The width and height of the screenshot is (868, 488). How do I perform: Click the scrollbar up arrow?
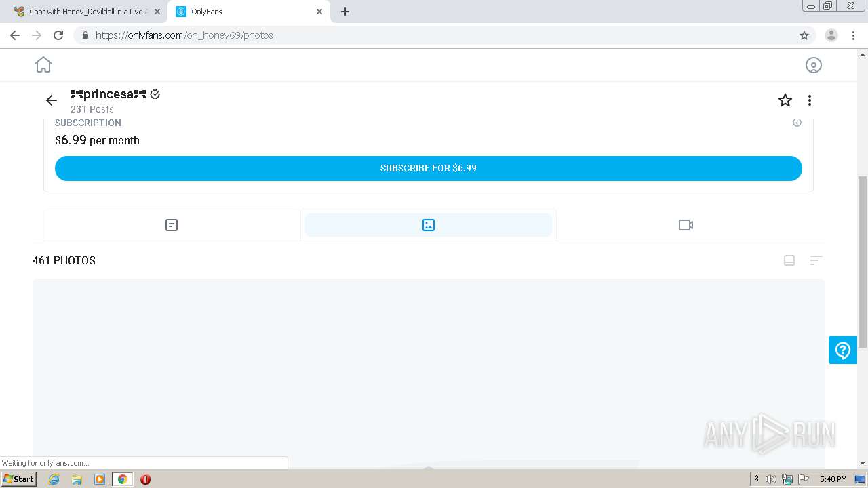[863, 54]
